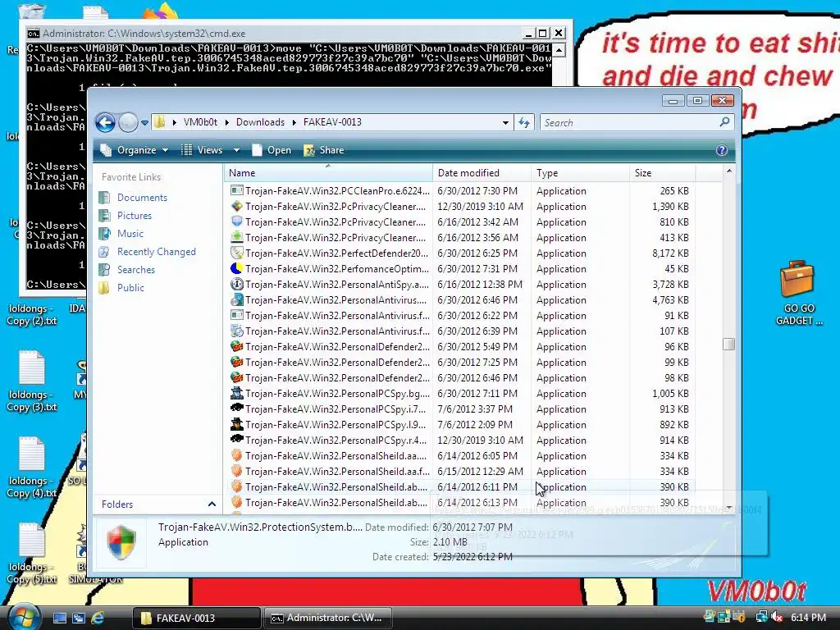Image resolution: width=840 pixels, height=630 pixels.
Task: Select the PerfomanceOptim file icon
Action: [x=236, y=268]
